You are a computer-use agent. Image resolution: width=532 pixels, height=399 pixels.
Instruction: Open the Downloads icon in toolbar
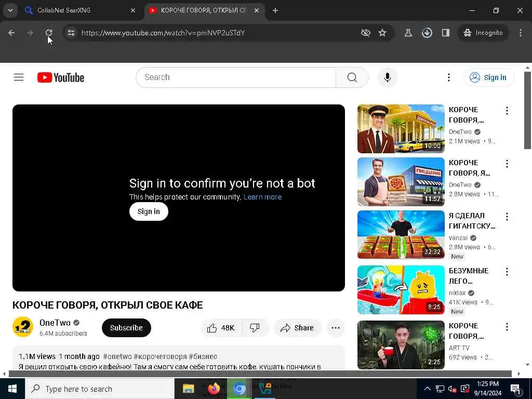(x=427, y=33)
